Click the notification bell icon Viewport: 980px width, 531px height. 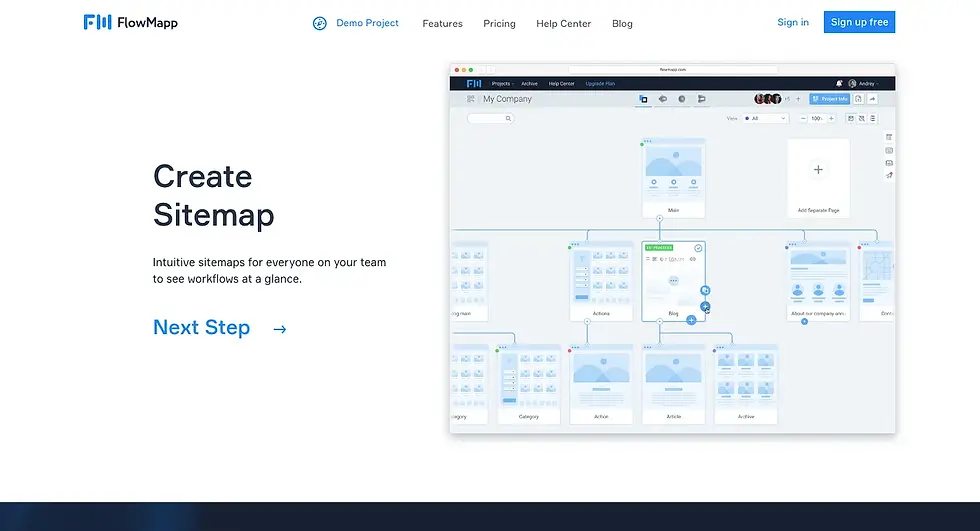[x=839, y=84]
